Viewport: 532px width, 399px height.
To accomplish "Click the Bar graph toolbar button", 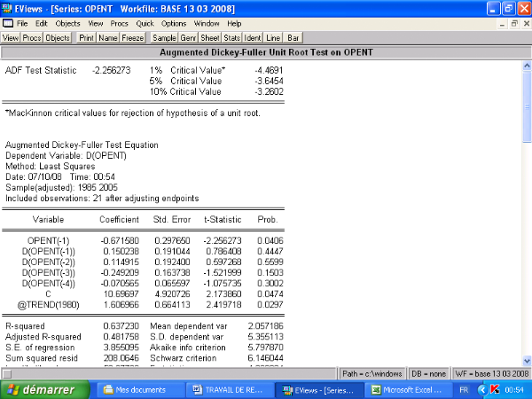I will [293, 39].
